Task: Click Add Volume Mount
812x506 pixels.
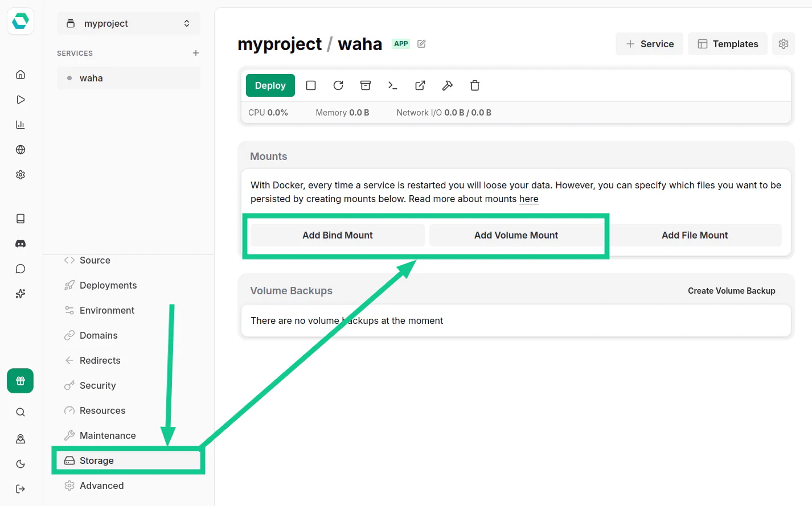Action: click(x=516, y=235)
